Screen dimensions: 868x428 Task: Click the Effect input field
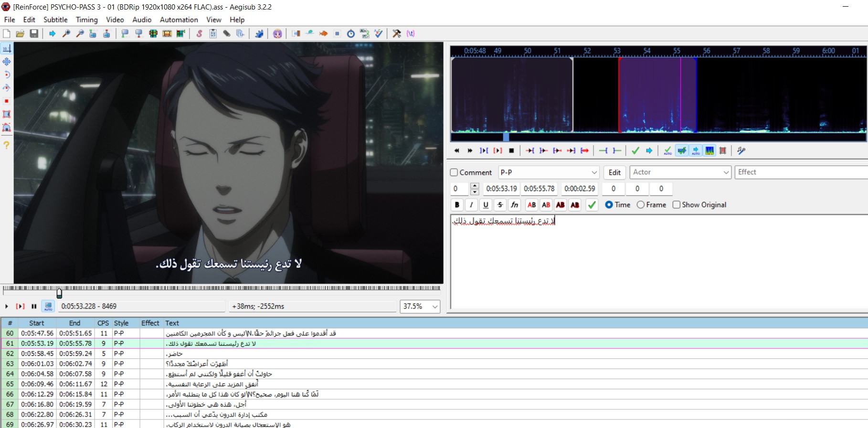pos(801,172)
